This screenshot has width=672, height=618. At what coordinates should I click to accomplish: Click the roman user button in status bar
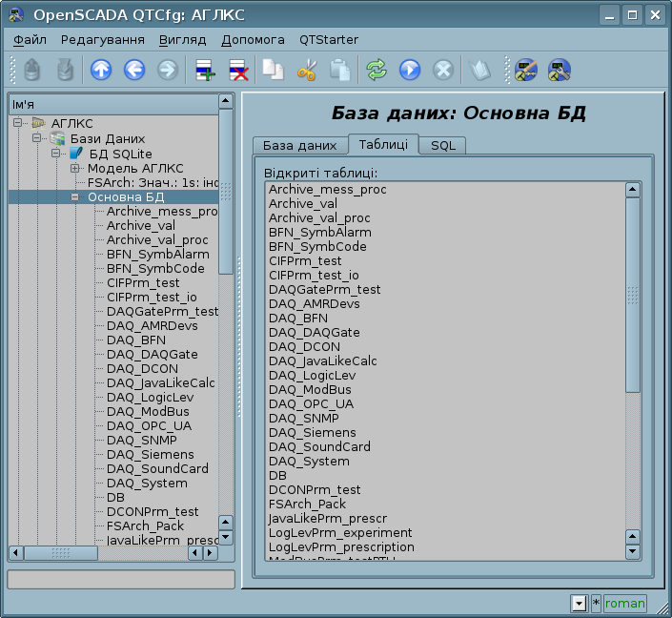pos(624,603)
